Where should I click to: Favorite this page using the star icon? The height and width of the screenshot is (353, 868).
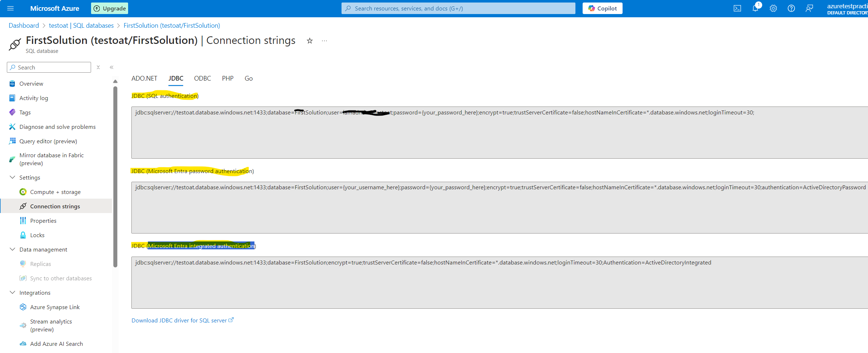coord(309,41)
